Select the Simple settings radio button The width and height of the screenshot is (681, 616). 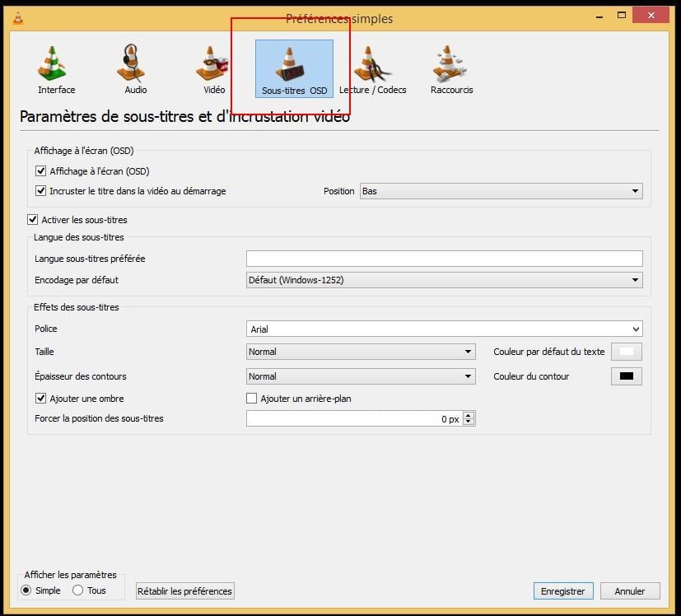pos(26,590)
